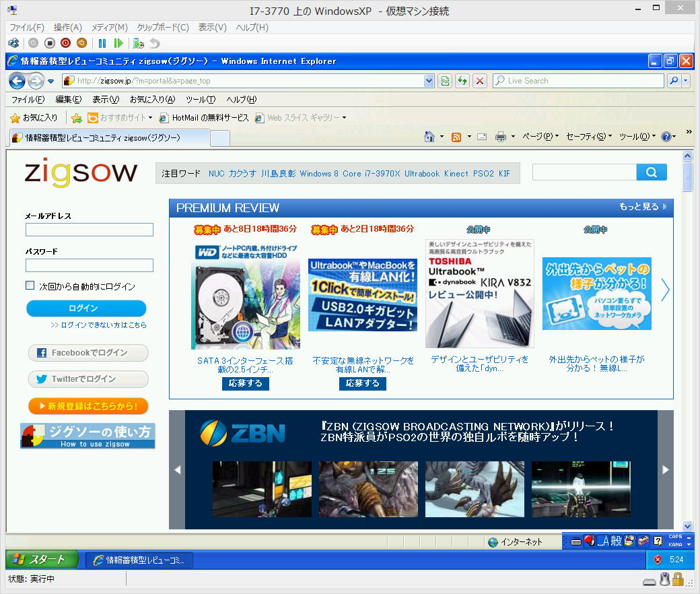Click the blue ログイン button
Screen dimensions: 700x594
(86, 308)
